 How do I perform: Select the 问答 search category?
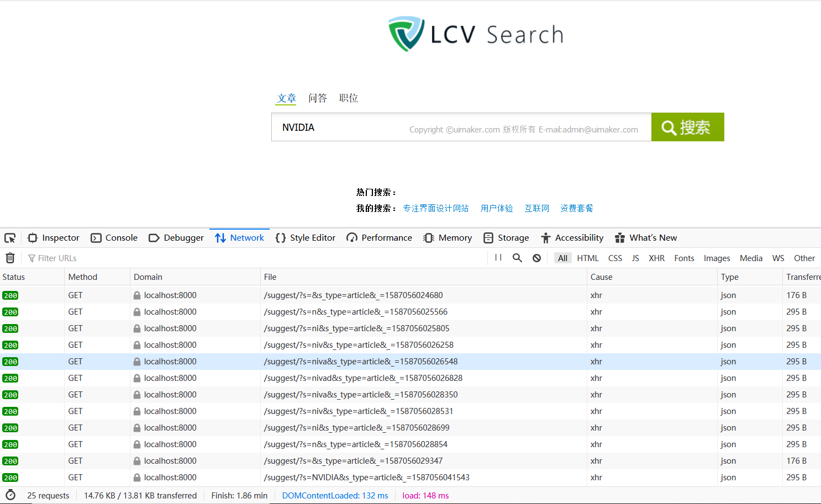(317, 98)
